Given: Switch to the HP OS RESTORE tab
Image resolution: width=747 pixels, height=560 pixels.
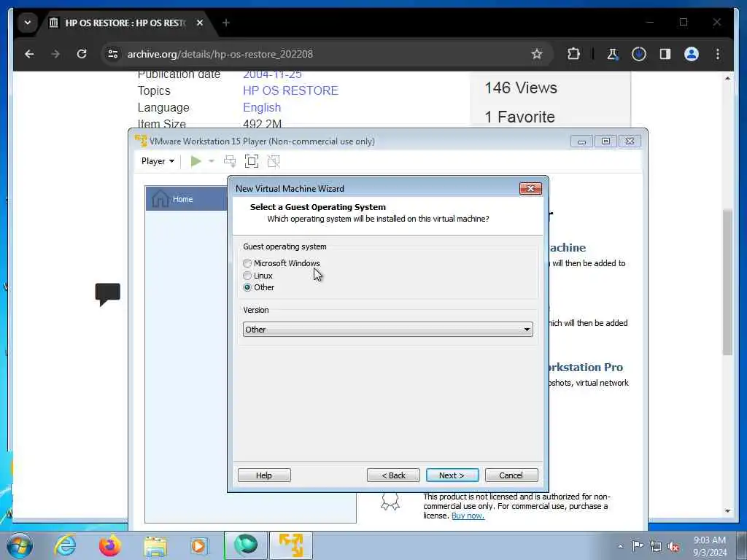Looking at the screenshot, I should [x=126, y=23].
